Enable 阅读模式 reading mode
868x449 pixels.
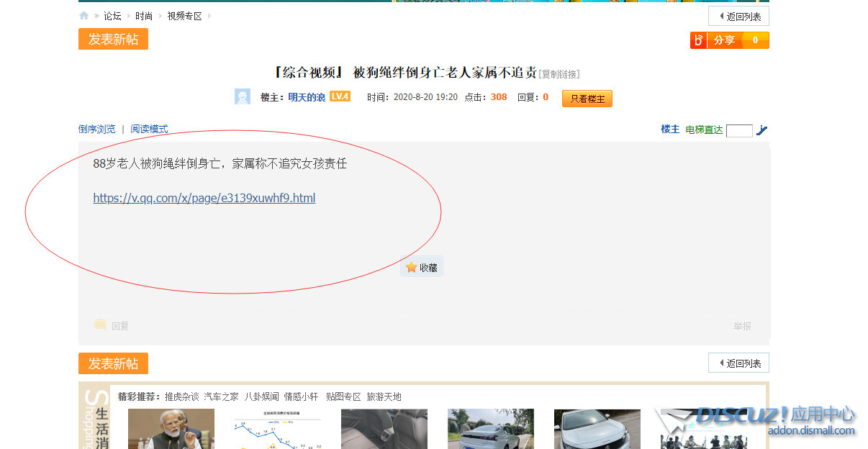click(x=149, y=130)
